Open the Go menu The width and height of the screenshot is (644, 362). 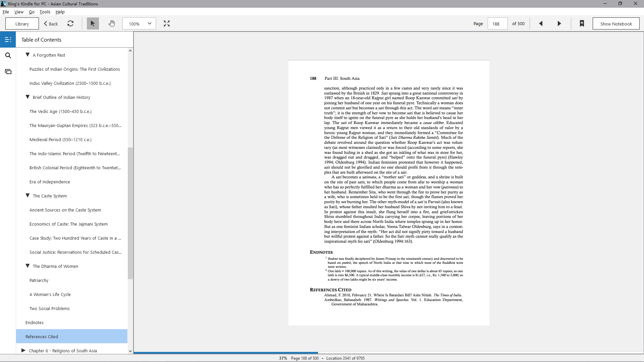coord(32,12)
